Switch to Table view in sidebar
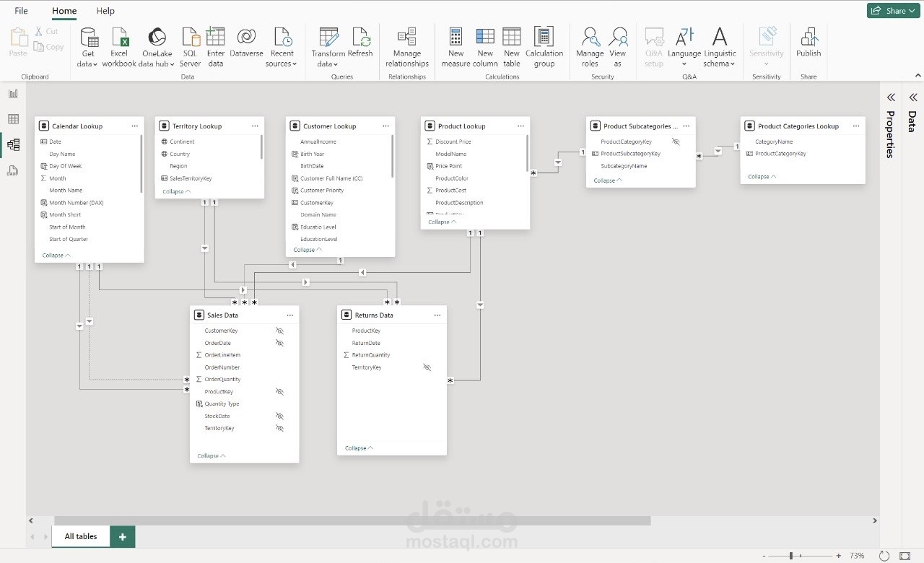Viewport: 924px width, 563px height. point(13,119)
